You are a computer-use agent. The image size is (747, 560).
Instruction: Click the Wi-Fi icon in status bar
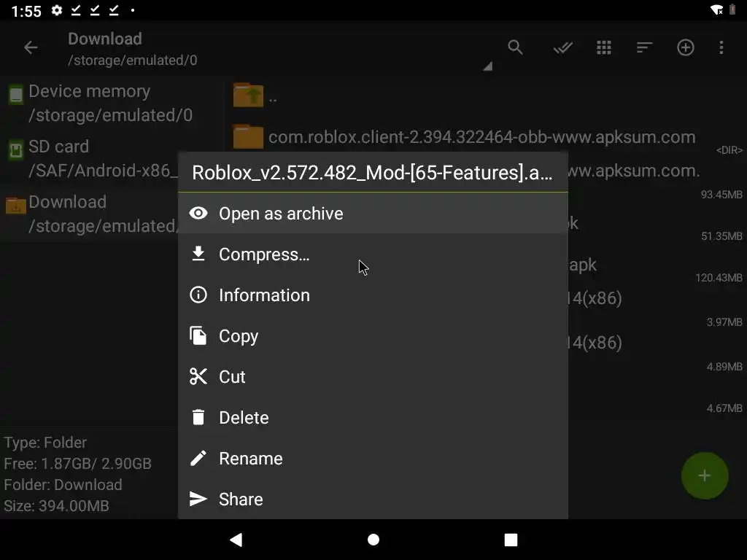coord(716,10)
